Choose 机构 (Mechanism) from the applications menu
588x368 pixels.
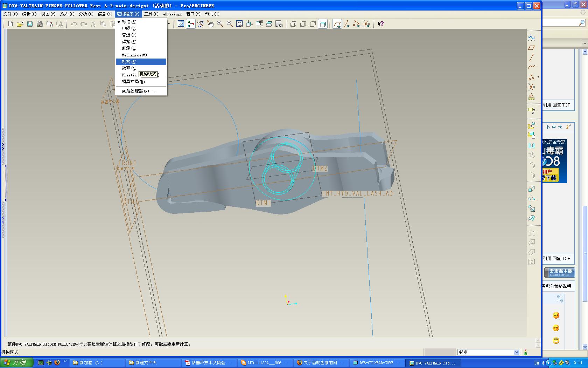point(141,62)
